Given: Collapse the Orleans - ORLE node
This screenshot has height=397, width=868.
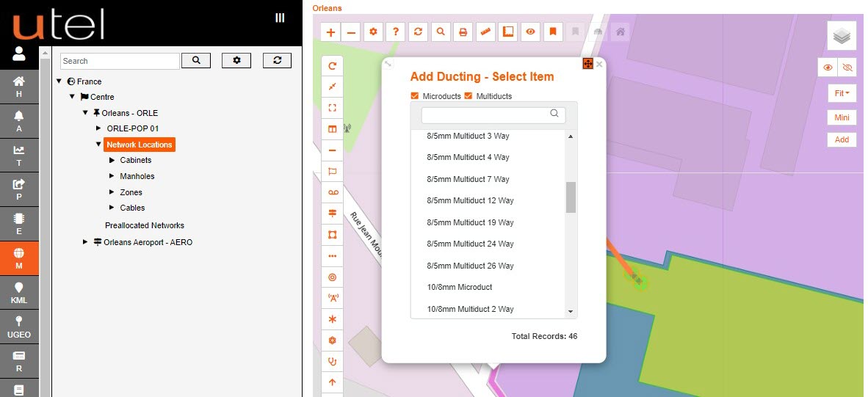Looking at the screenshot, I should pos(85,113).
